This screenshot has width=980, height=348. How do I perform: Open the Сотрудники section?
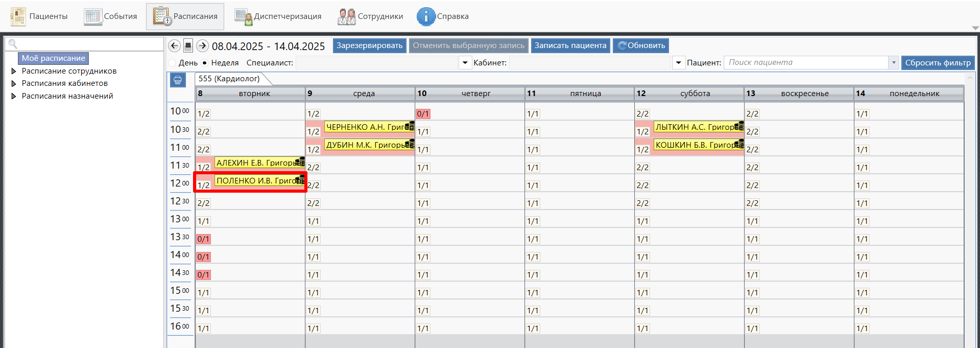pyautogui.click(x=370, y=16)
